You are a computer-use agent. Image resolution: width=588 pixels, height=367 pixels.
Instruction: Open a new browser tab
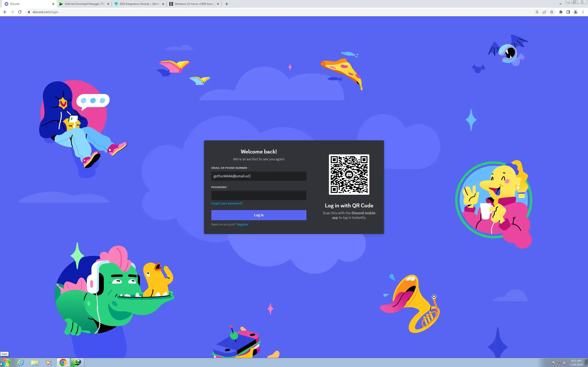[226, 4]
